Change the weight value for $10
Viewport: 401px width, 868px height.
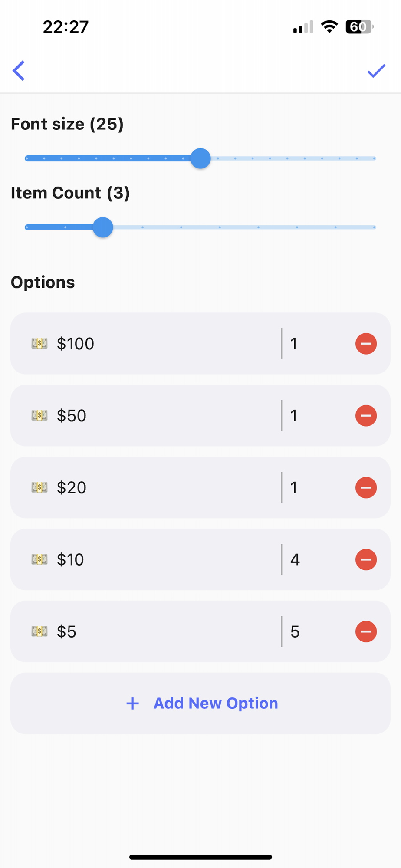click(x=315, y=560)
